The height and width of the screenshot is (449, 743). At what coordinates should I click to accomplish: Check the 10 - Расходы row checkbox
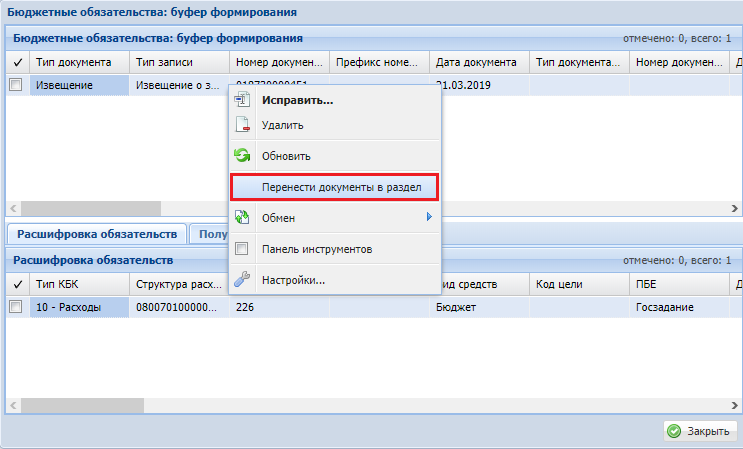(x=15, y=308)
